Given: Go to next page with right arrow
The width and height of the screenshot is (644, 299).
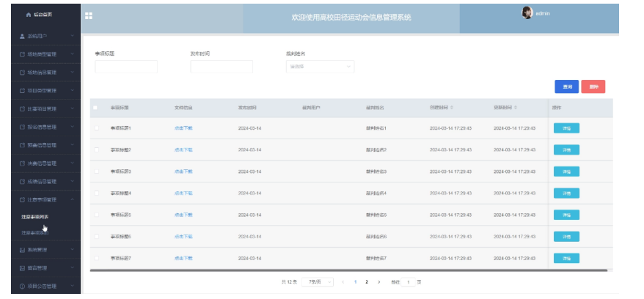Looking at the screenshot, I should tap(378, 282).
